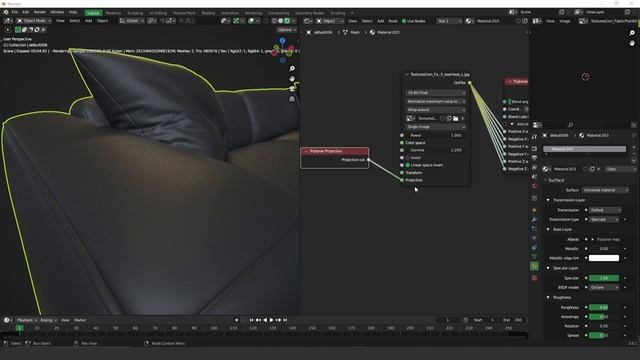Open the Window menu

coord(57,12)
